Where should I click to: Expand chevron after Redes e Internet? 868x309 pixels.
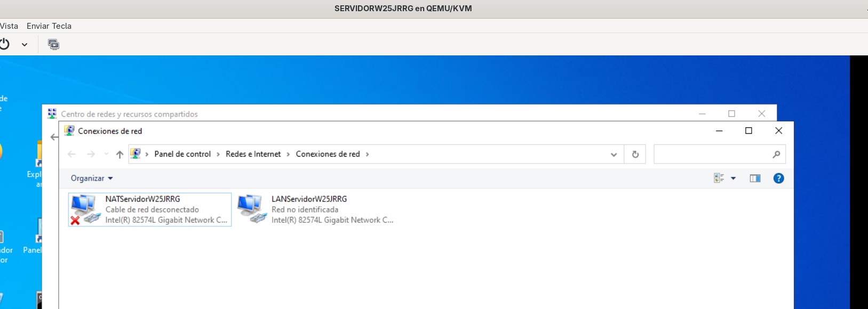tap(288, 154)
